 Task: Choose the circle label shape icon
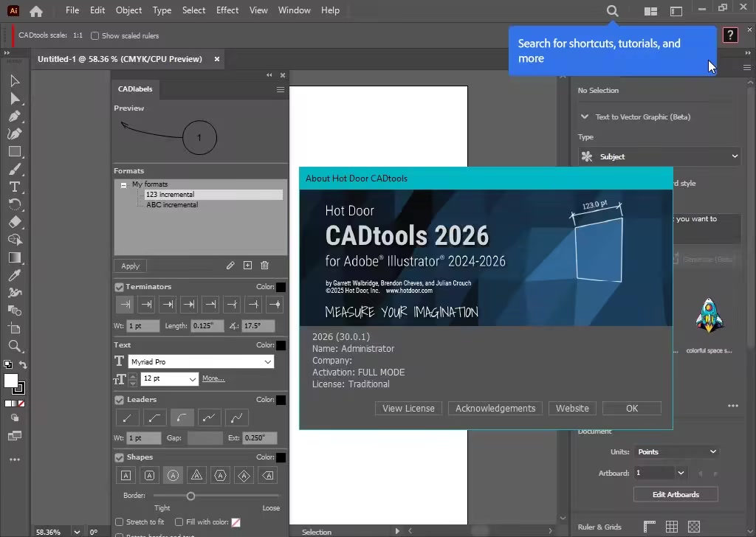(173, 475)
